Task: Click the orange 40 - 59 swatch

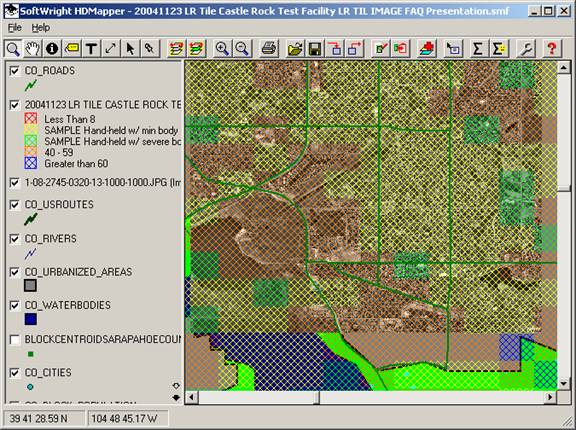Action: click(31, 152)
